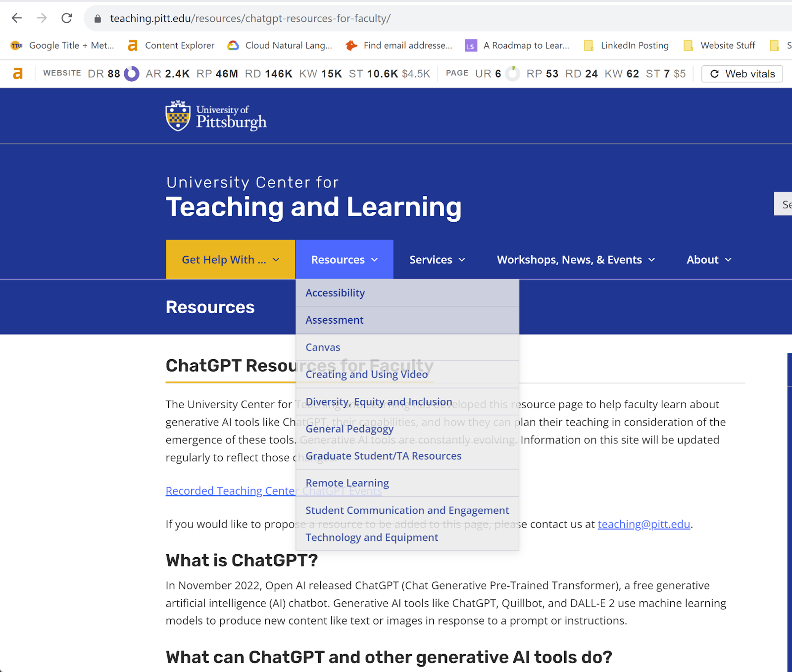Open General Pedagogy resources
The height and width of the screenshot is (672, 792).
tap(407, 429)
